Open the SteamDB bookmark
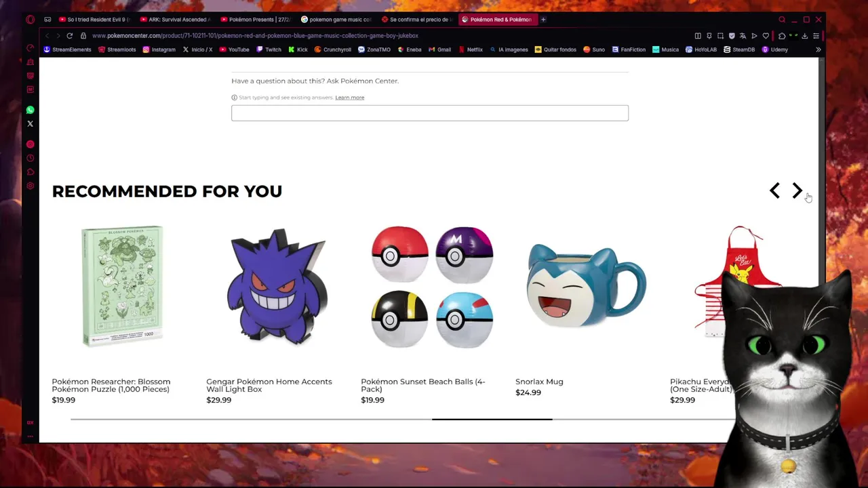Image resolution: width=868 pixels, height=488 pixels. 739,49
